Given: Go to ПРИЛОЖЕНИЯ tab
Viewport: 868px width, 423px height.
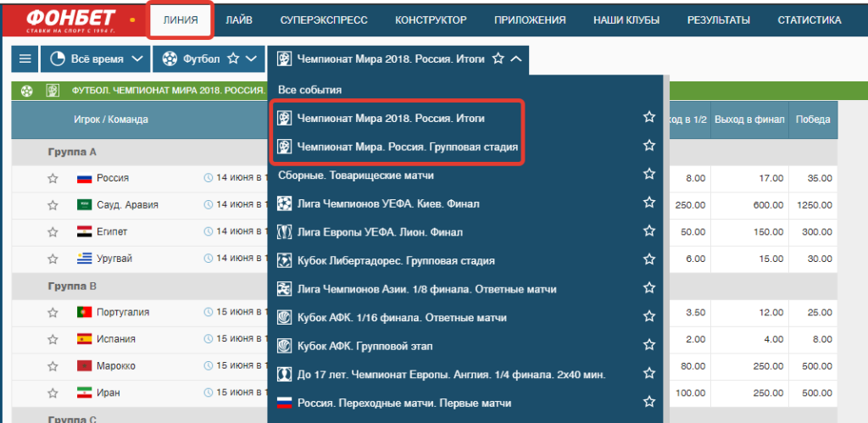Looking at the screenshot, I should pyautogui.click(x=530, y=20).
